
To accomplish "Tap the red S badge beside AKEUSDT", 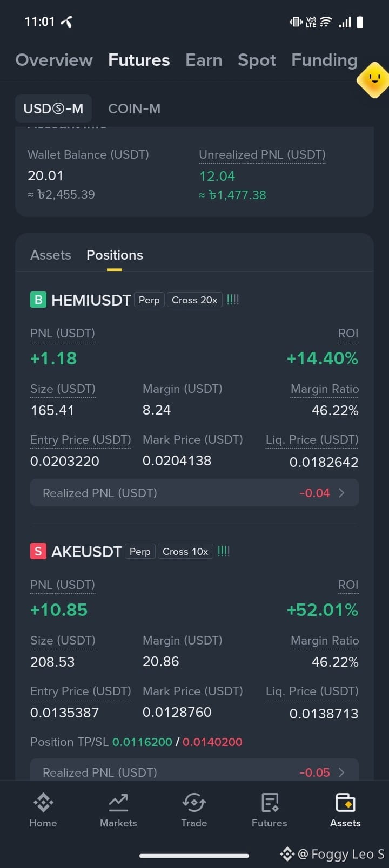I will [38, 551].
